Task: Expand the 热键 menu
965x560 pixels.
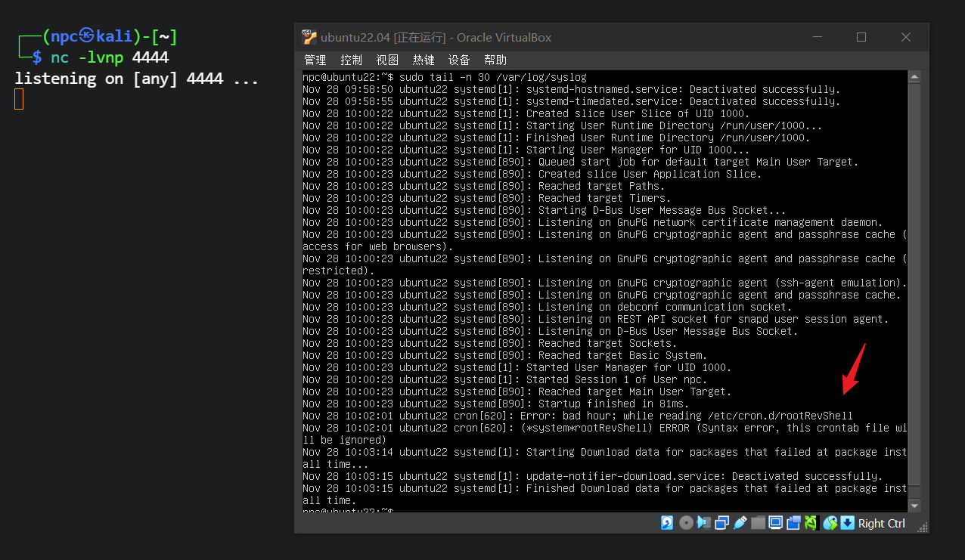Action: point(424,60)
